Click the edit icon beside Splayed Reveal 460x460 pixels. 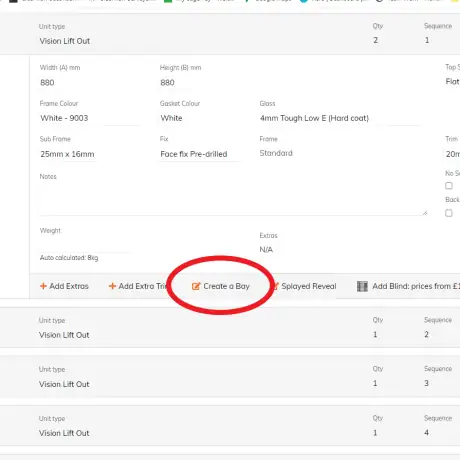point(276,286)
